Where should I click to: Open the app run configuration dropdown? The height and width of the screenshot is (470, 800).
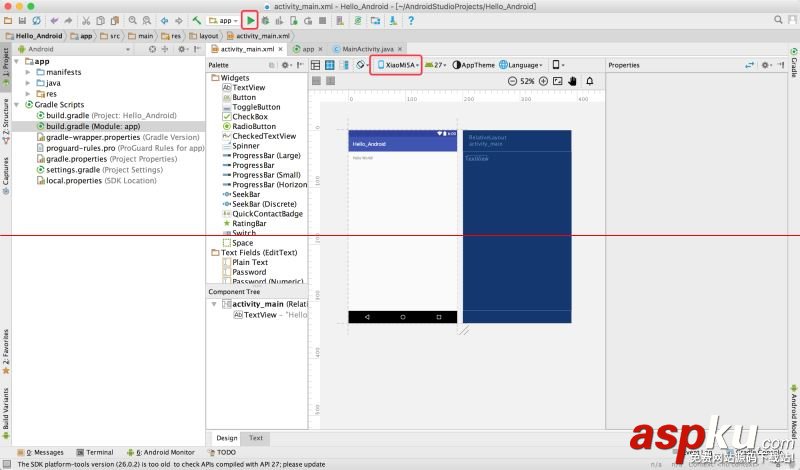223,20
